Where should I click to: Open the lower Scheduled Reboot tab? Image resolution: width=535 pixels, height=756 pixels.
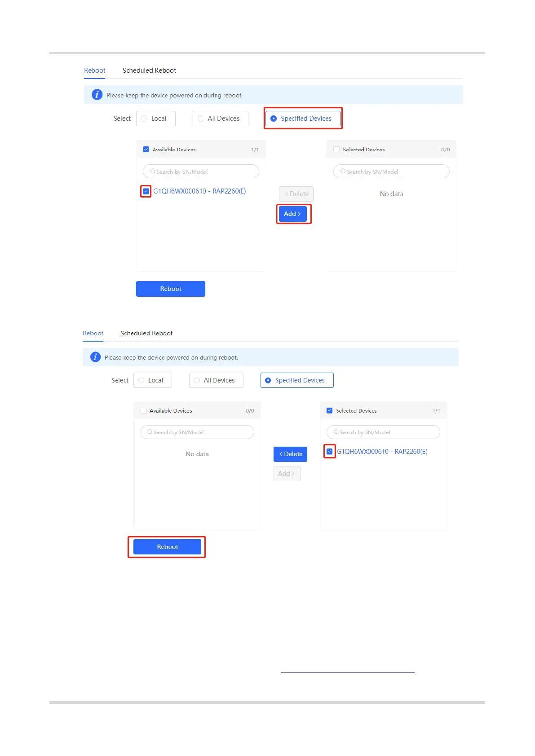pyautogui.click(x=146, y=333)
